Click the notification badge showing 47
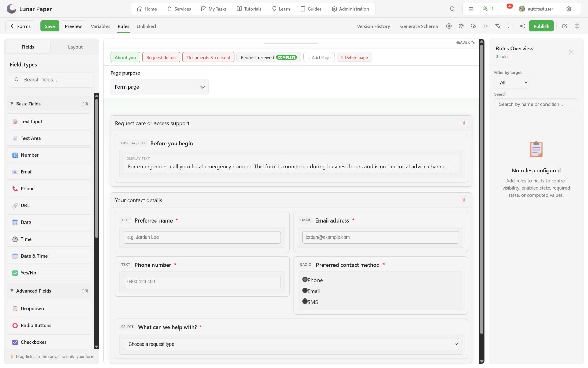This screenshot has width=588, height=368. tap(510, 6)
